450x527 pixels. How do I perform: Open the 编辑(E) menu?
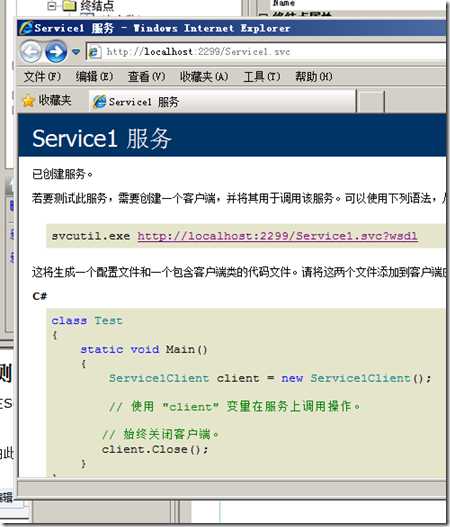(x=94, y=77)
